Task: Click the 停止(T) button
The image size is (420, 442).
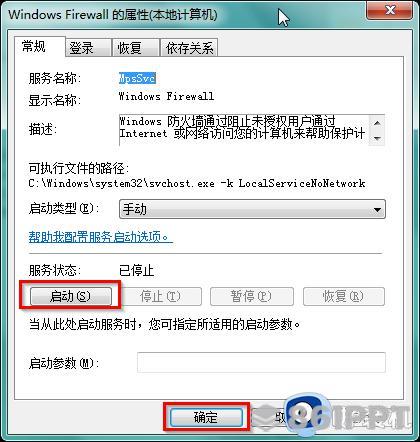Action: tap(160, 296)
